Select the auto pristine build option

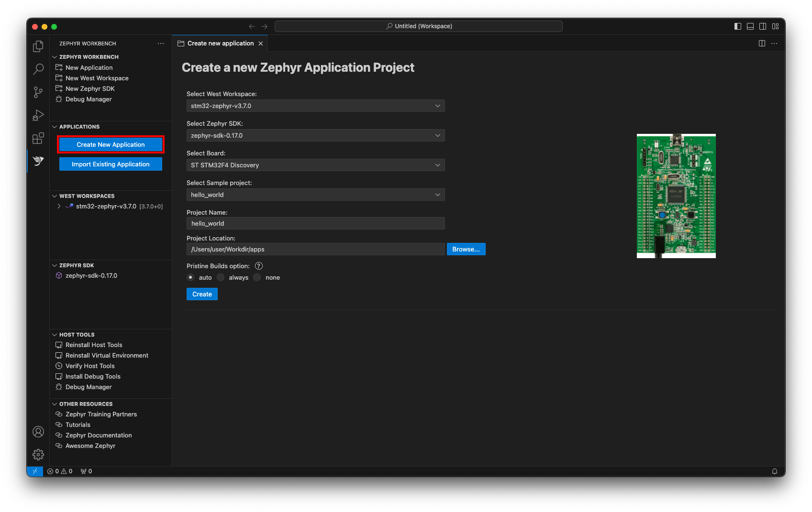click(x=190, y=277)
